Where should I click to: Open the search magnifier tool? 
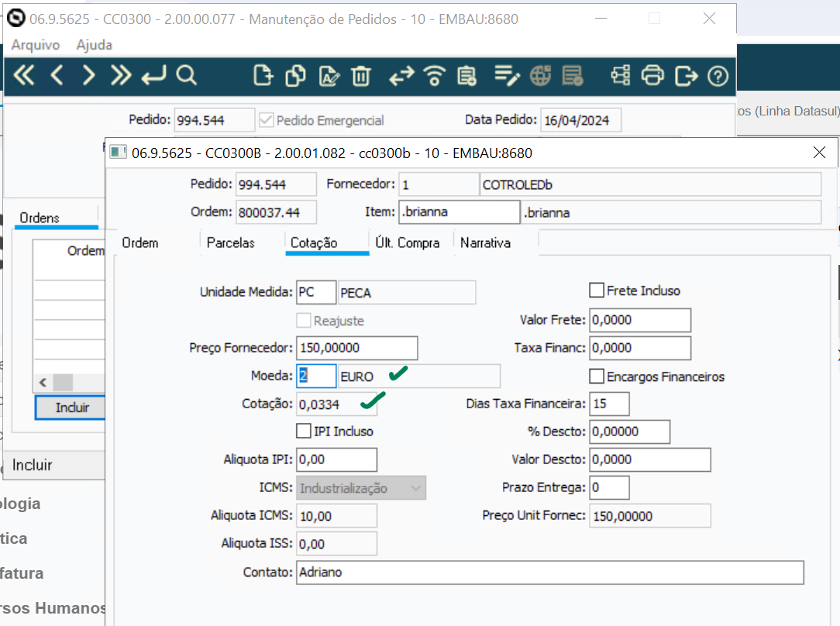tap(186, 76)
